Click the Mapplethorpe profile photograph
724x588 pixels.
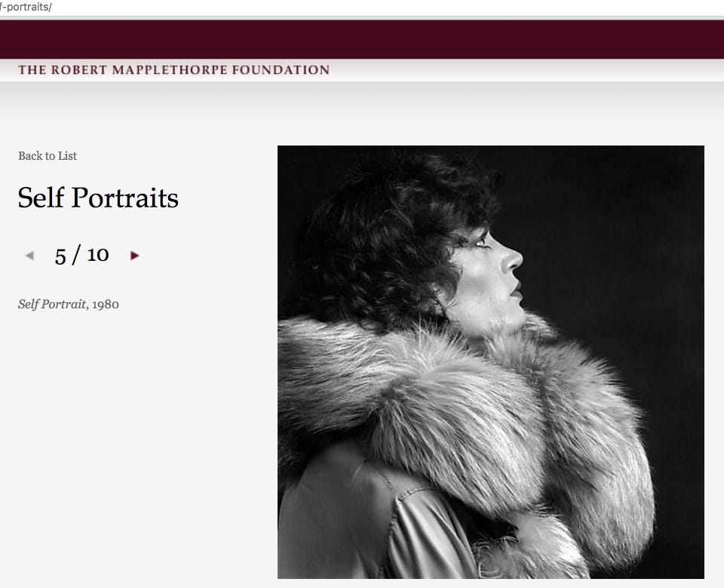point(490,362)
